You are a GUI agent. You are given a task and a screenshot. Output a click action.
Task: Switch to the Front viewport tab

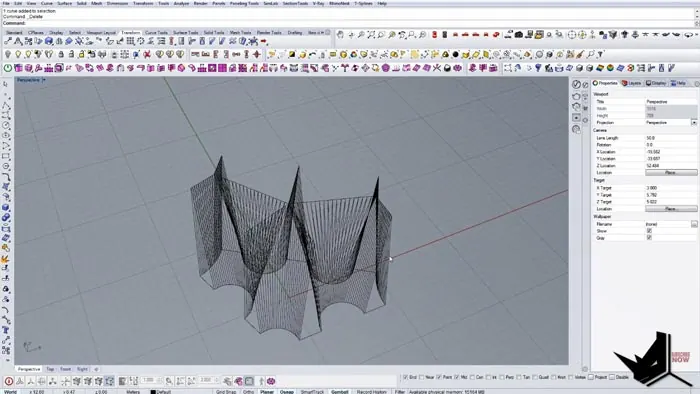(66, 369)
